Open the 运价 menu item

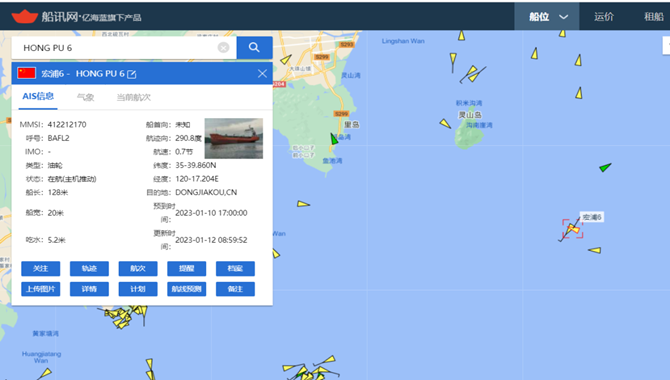point(604,17)
